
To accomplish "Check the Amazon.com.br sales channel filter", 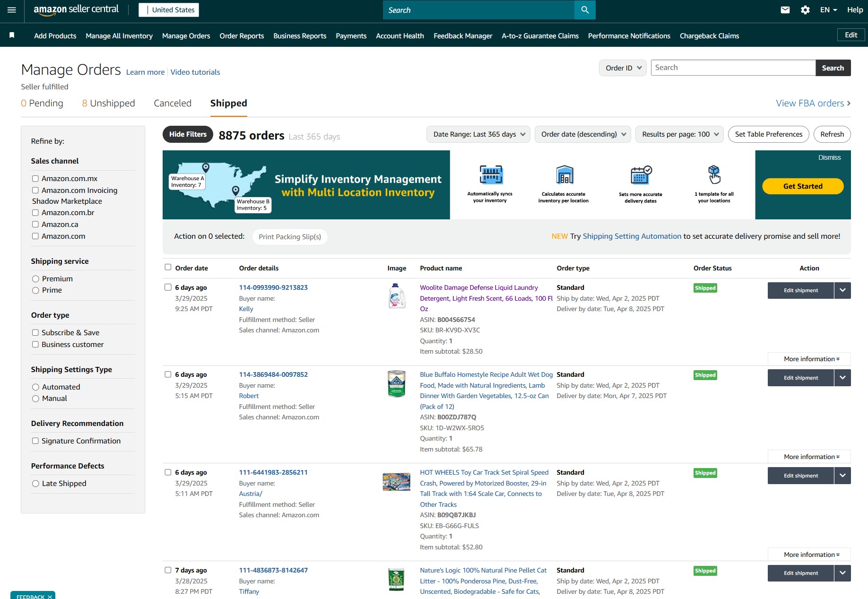I will tap(35, 213).
